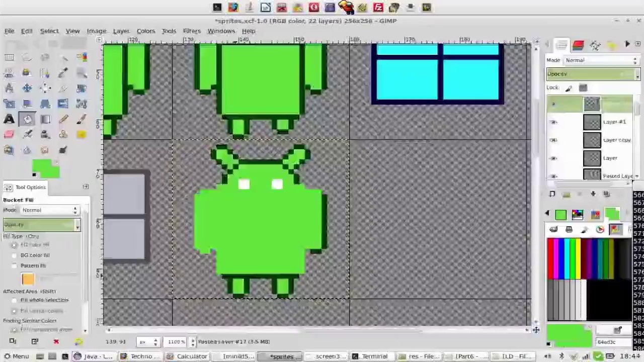
Task: Create a new layer from layers panel
Action: (x=552, y=194)
